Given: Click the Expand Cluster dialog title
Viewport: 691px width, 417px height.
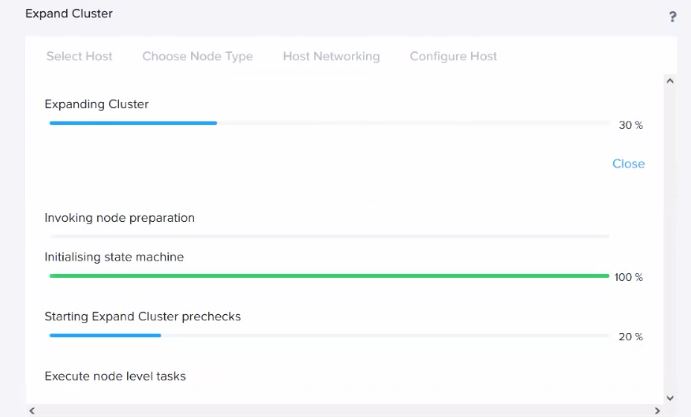Looking at the screenshot, I should (69, 14).
